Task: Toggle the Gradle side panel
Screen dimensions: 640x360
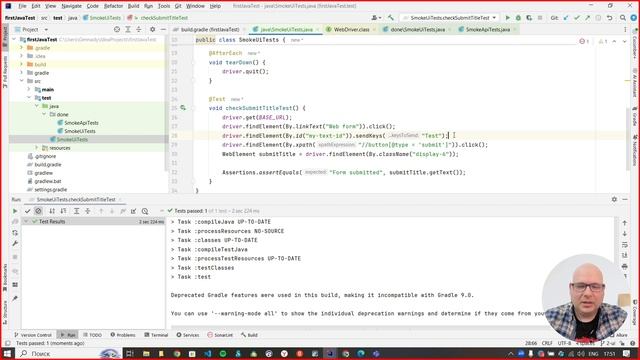Action: tap(635, 117)
